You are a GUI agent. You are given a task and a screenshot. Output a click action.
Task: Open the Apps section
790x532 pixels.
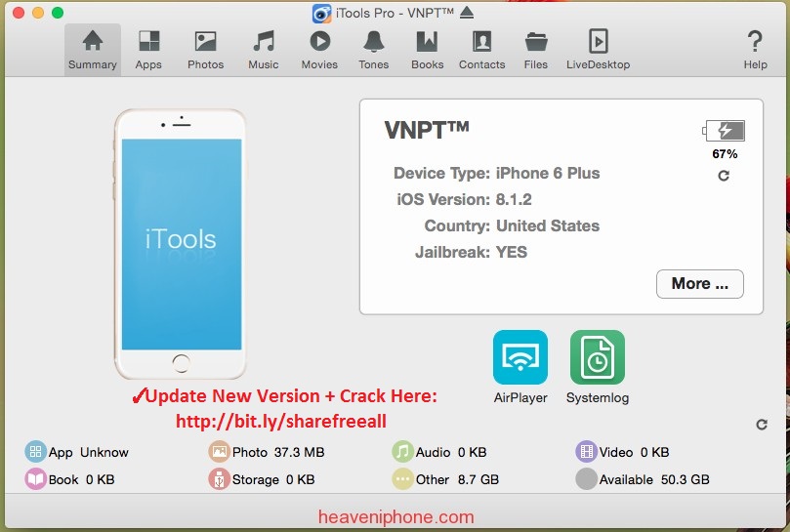[x=148, y=50]
